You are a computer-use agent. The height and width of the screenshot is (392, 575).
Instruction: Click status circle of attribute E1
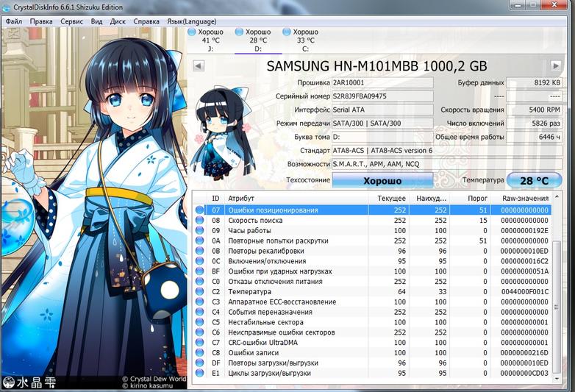[199, 373]
